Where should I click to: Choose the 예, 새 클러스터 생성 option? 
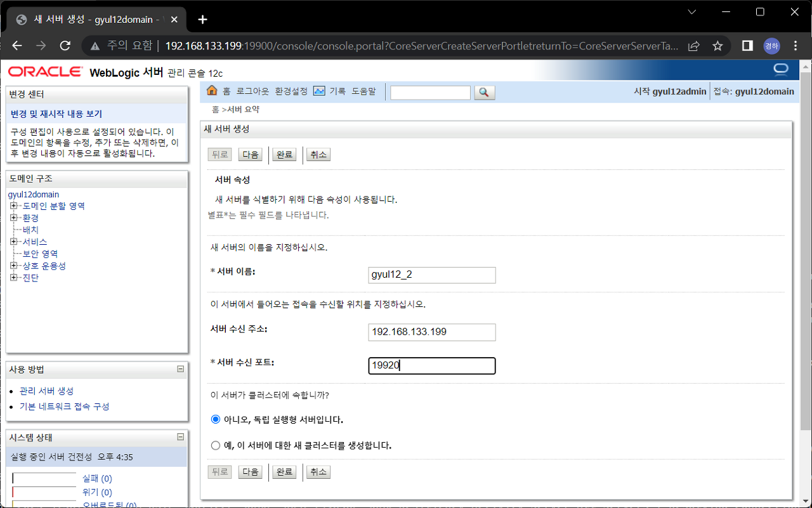tap(216, 445)
